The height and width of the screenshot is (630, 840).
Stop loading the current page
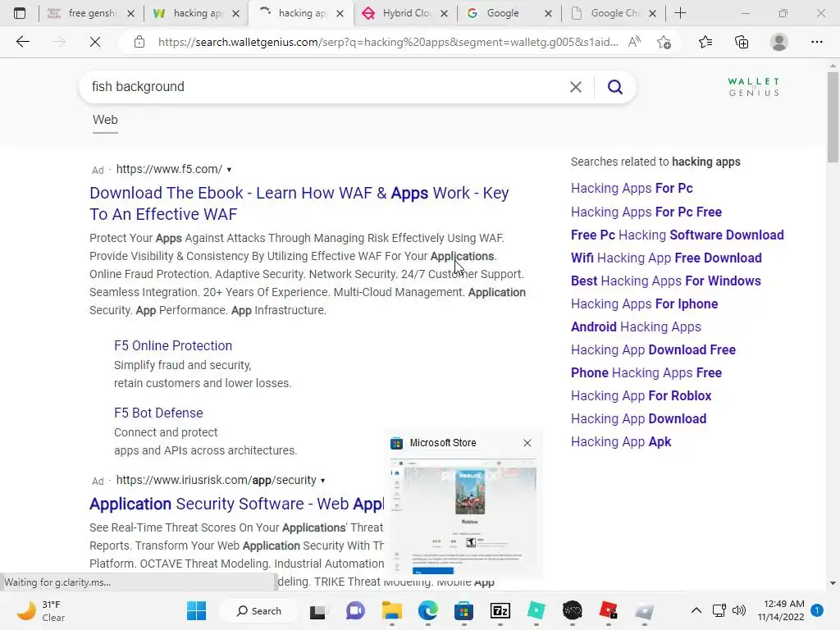click(x=95, y=42)
